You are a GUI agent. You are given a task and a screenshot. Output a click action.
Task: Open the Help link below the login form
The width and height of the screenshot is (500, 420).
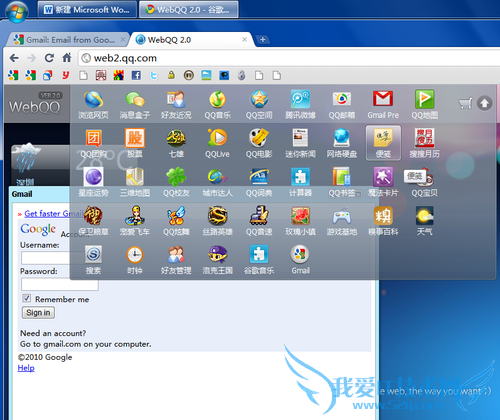point(26,368)
